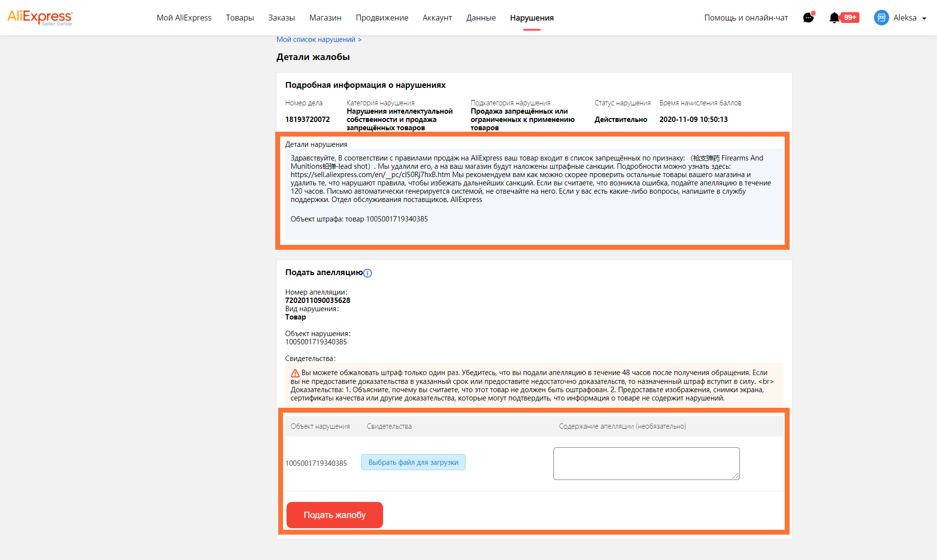Open the Товары menu
The height and width of the screenshot is (560, 937).
240,18
